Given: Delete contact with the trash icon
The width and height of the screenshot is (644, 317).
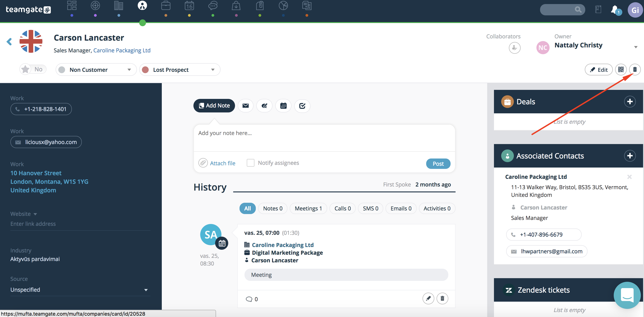Looking at the screenshot, I should click(635, 70).
